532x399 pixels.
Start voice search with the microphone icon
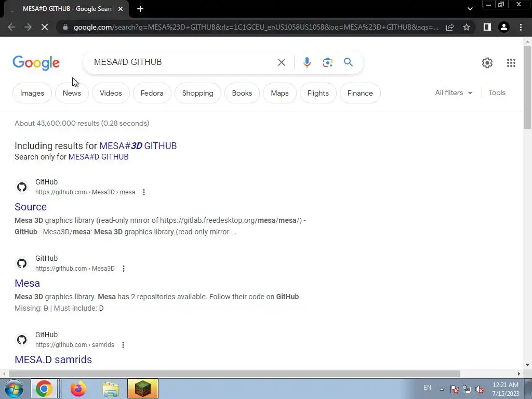307,62
